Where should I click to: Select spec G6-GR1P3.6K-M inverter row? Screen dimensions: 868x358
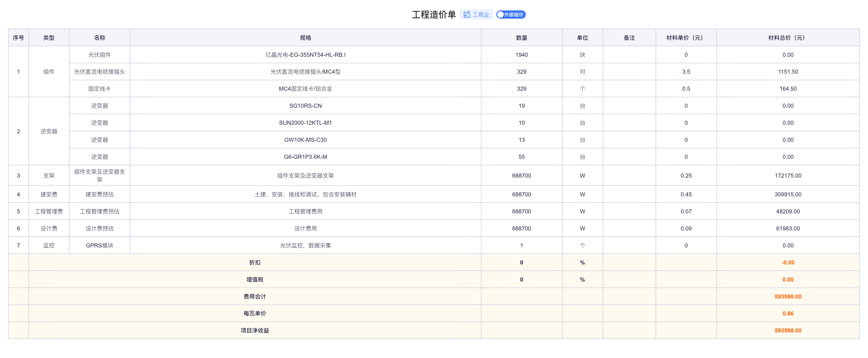pos(305,157)
